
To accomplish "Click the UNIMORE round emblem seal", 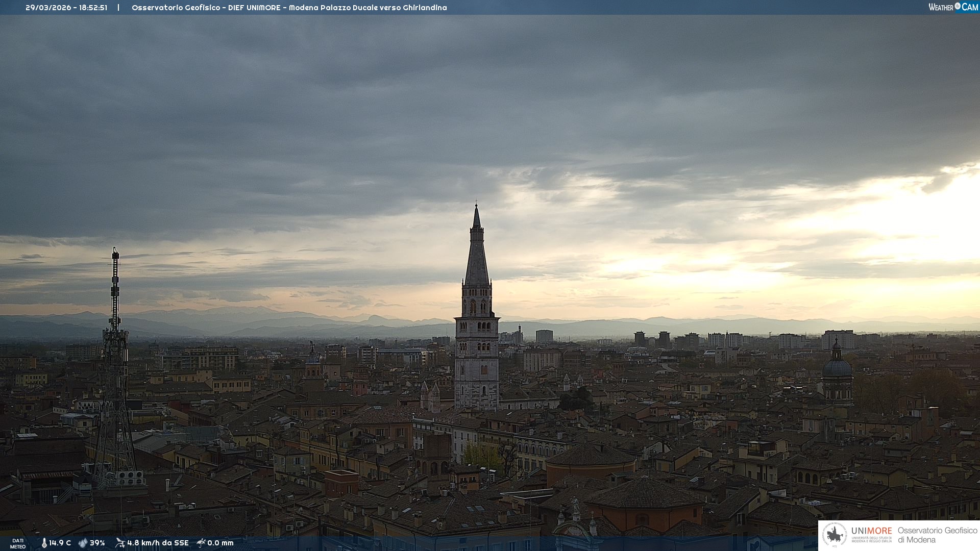I will [x=835, y=535].
